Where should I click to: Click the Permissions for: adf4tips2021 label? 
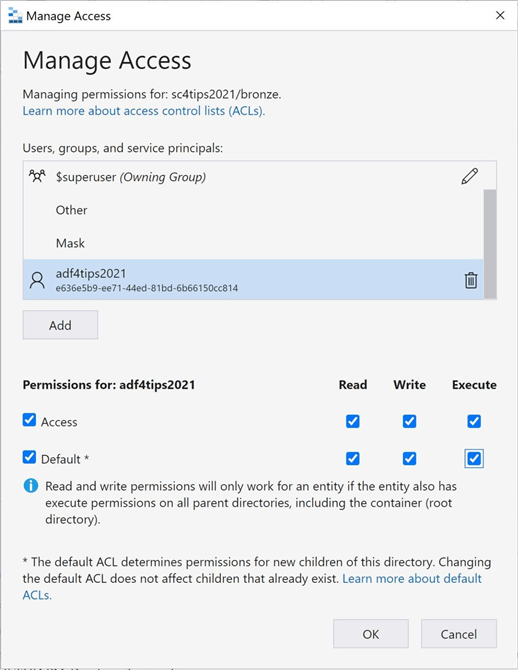coord(109,385)
